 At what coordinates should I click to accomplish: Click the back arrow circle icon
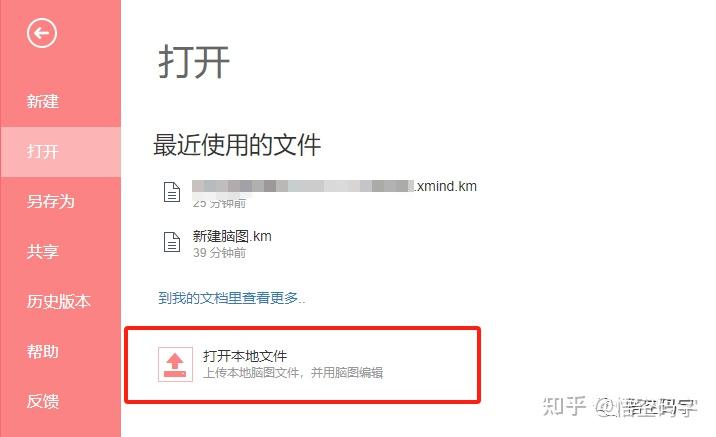[42, 33]
